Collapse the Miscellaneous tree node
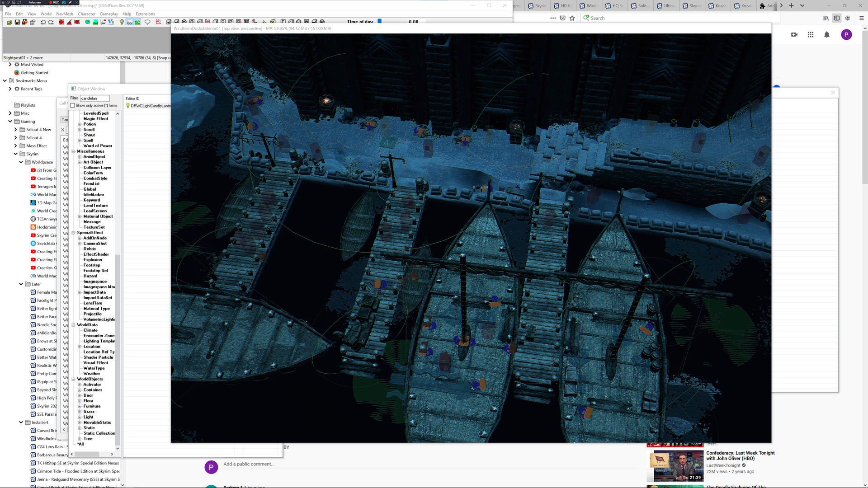Screen dimensions: 868x488 point(73,151)
